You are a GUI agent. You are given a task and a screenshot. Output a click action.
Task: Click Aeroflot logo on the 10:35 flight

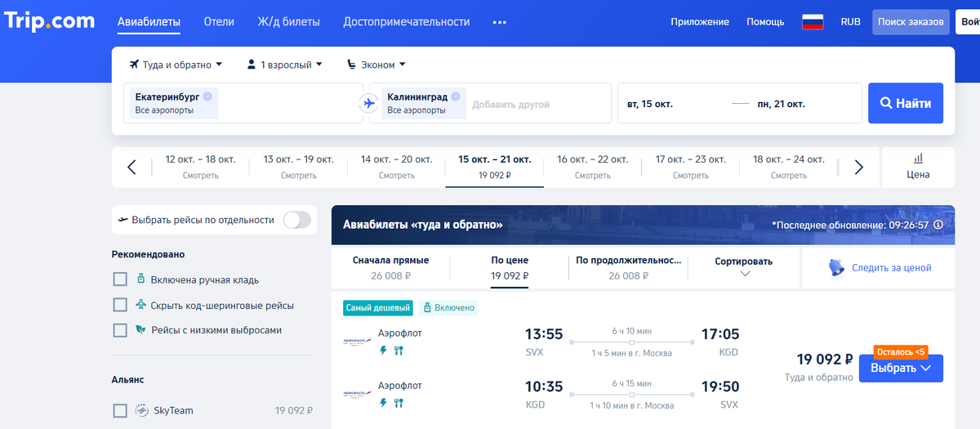(358, 394)
